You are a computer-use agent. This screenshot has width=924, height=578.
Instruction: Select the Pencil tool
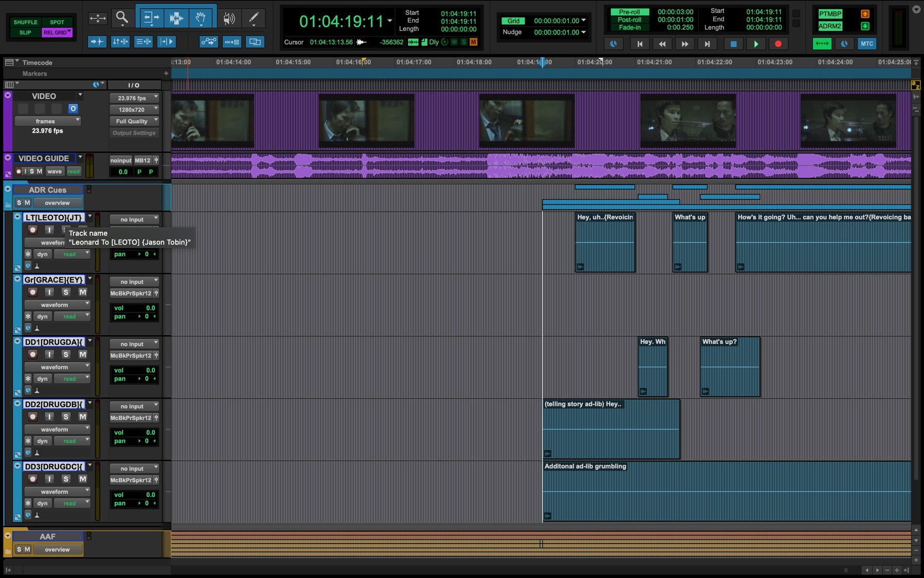[x=253, y=18]
